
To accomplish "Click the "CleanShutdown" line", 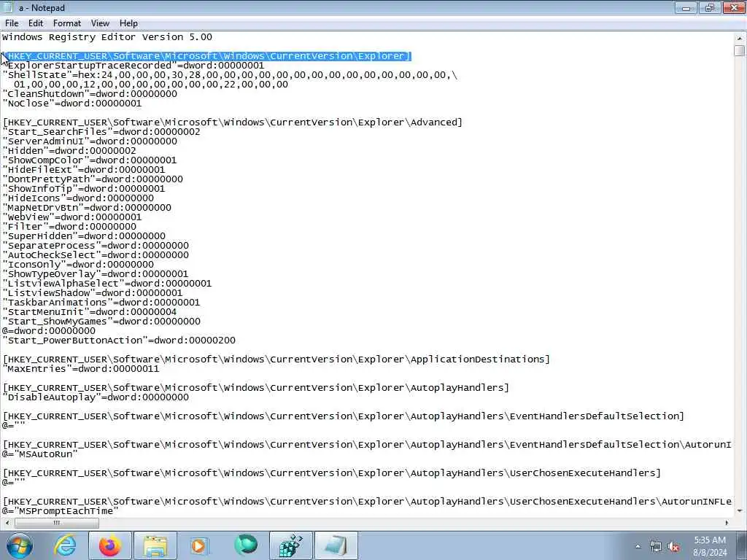I will click(x=90, y=94).
